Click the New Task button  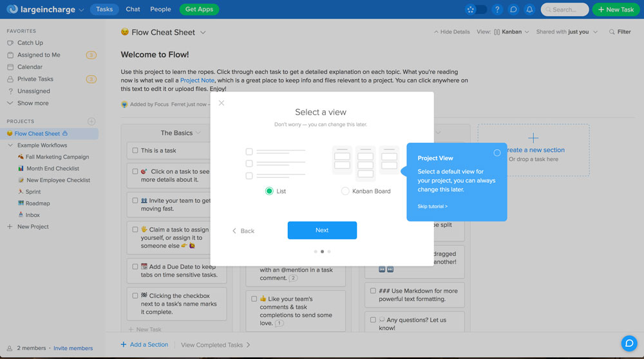click(616, 10)
